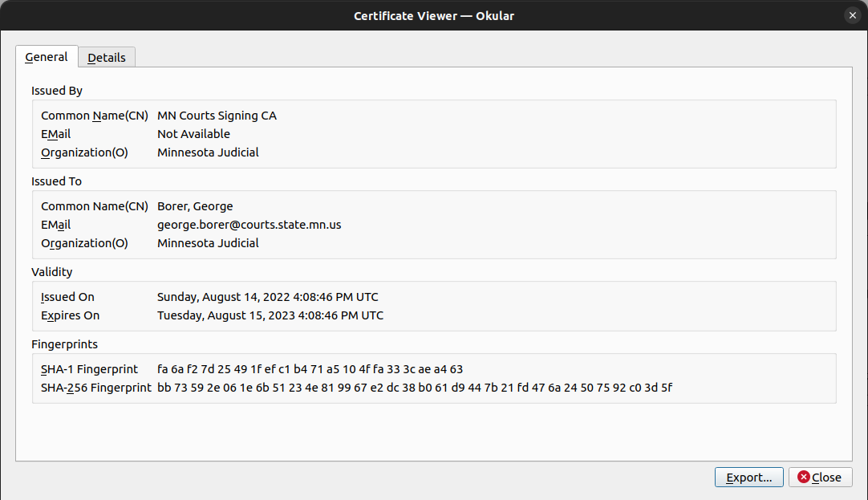
Task: Click the Issued On date value
Action: click(x=268, y=297)
